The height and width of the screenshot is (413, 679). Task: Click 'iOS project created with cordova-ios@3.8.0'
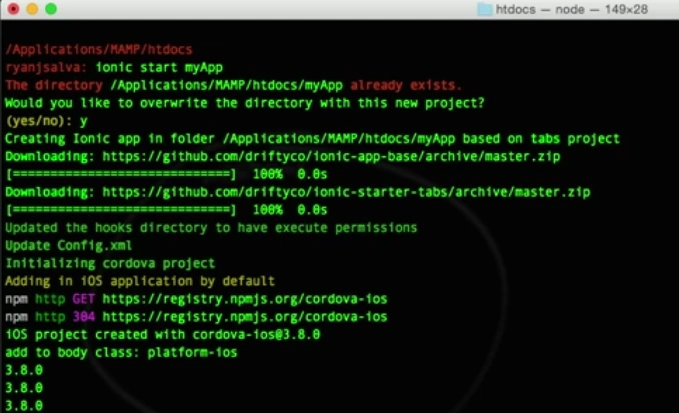[x=162, y=335]
